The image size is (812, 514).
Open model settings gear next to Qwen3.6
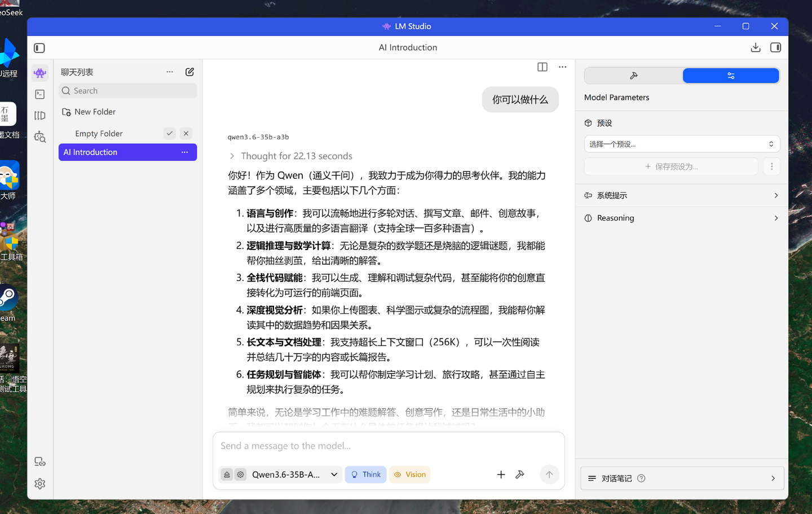pyautogui.click(x=241, y=475)
